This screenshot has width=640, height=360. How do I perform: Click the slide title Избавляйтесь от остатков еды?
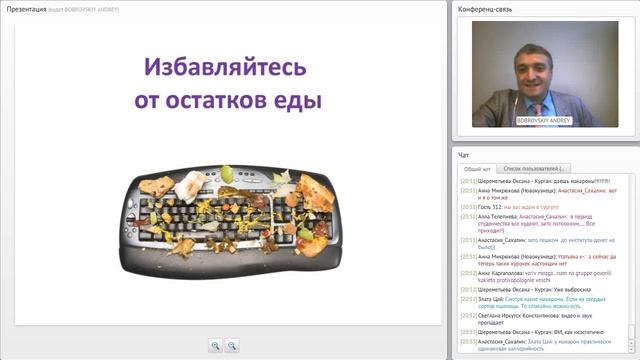(227, 83)
